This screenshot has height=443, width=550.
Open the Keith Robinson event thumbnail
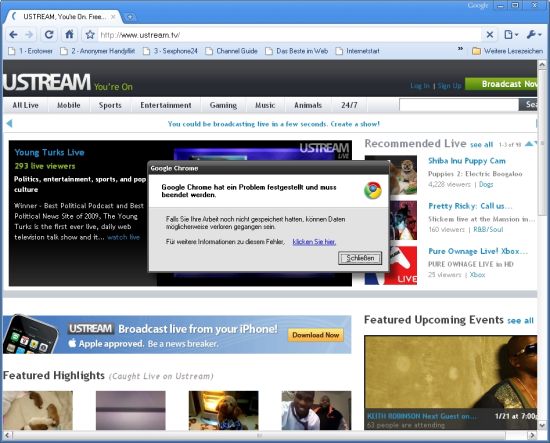[450, 382]
